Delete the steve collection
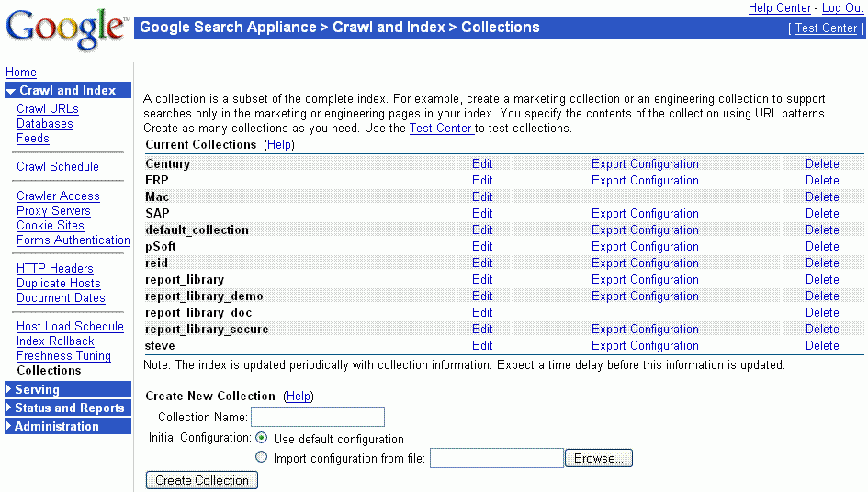 822,346
